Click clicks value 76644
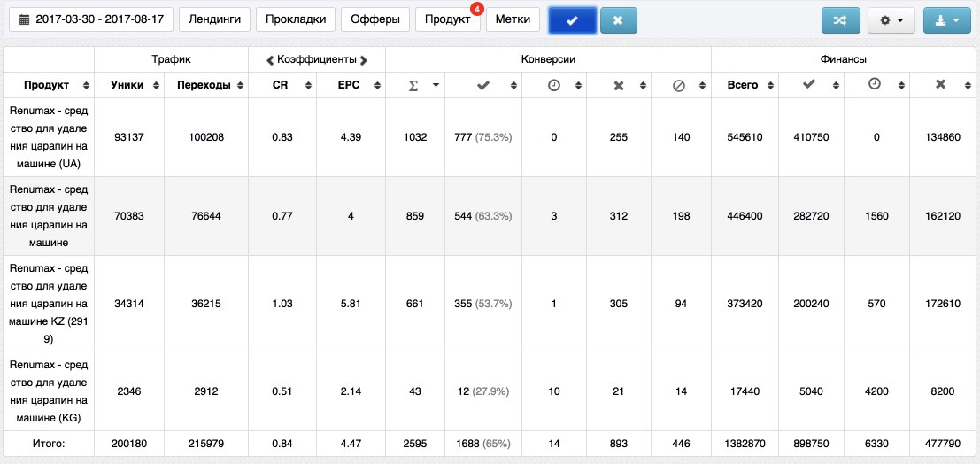The height and width of the screenshot is (464, 980). [204, 216]
